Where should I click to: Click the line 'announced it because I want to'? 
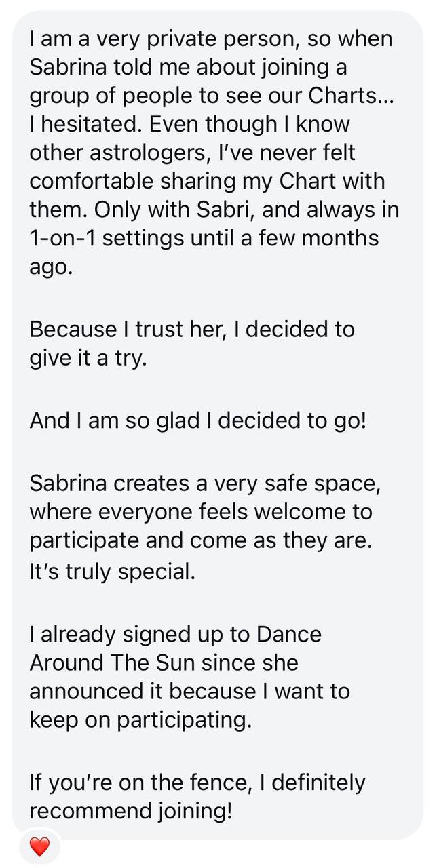[x=189, y=692]
